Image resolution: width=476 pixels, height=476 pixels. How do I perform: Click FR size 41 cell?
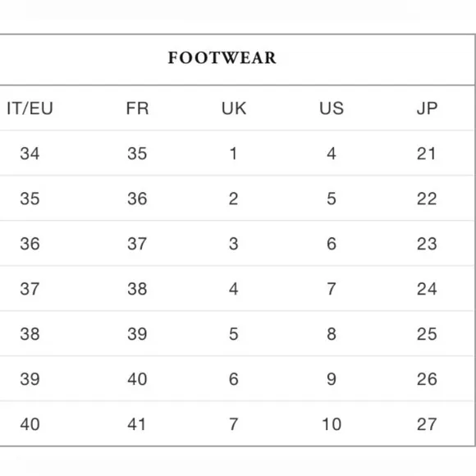136,424
